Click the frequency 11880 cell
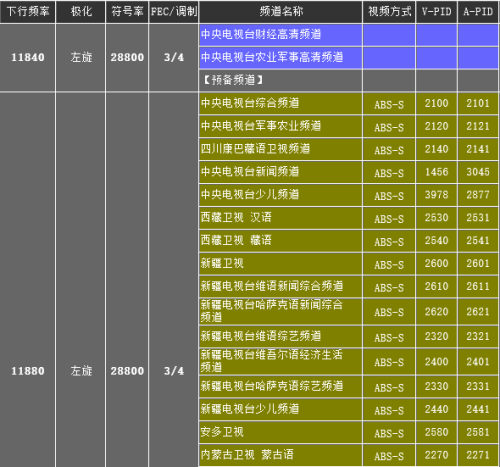Image resolution: width=500 pixels, height=467 pixels. click(x=28, y=371)
